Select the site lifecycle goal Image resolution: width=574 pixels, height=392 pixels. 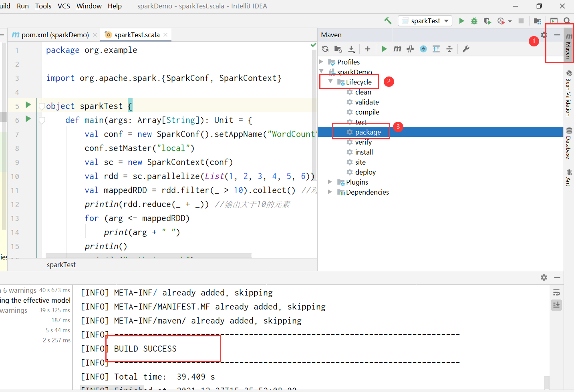pyautogui.click(x=360, y=162)
